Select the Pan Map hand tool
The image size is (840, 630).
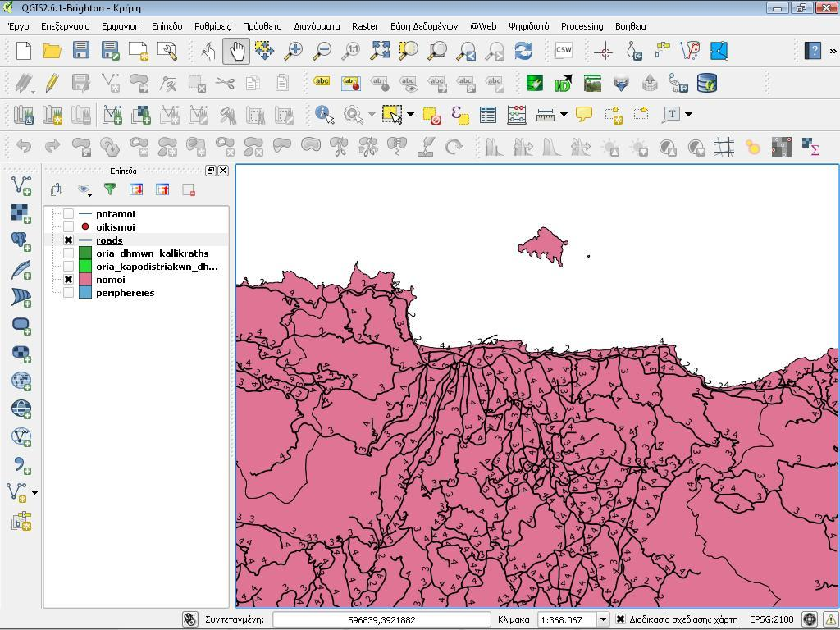click(x=236, y=51)
